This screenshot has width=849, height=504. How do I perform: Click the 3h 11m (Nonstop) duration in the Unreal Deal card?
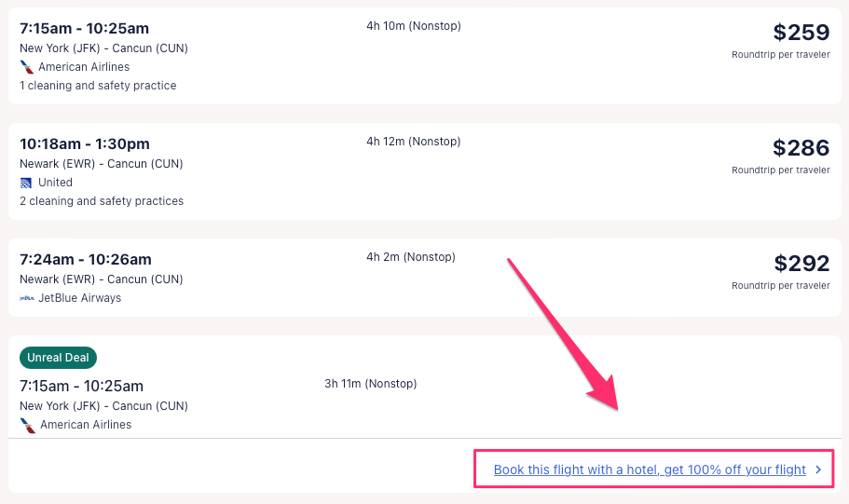point(370,384)
